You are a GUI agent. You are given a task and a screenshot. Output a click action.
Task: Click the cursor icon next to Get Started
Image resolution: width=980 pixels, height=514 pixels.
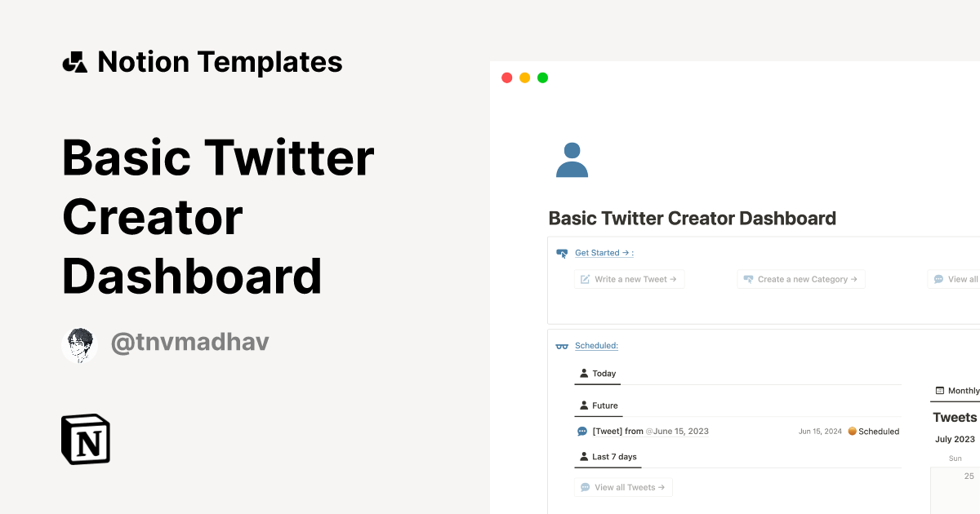point(561,252)
